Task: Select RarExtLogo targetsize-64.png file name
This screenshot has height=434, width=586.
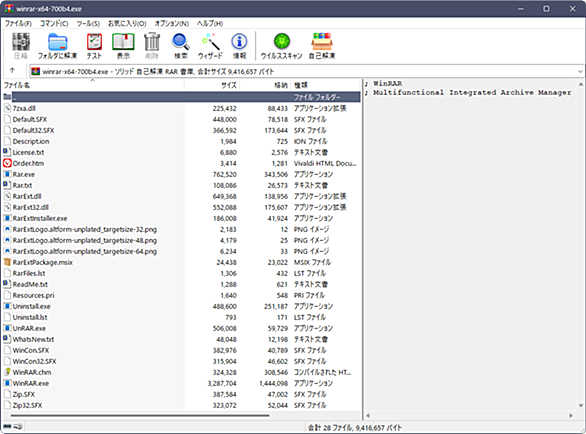Action: [85, 251]
